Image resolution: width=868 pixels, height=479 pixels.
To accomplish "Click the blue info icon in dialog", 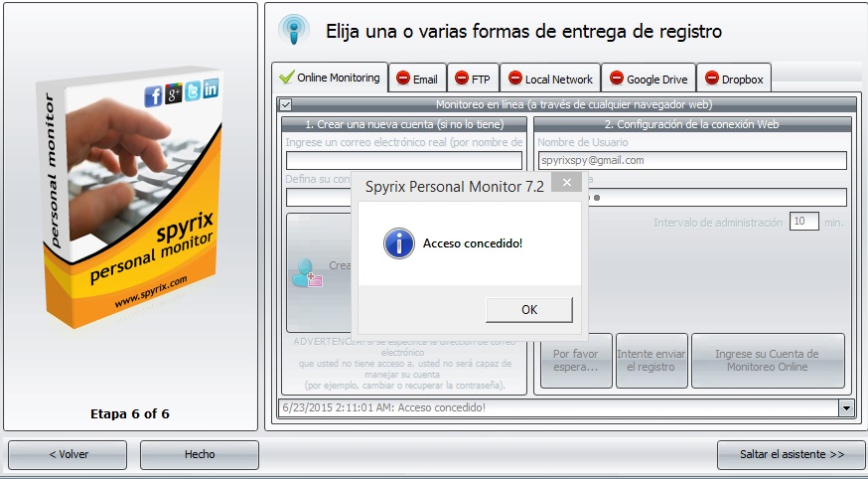I will tap(398, 243).
